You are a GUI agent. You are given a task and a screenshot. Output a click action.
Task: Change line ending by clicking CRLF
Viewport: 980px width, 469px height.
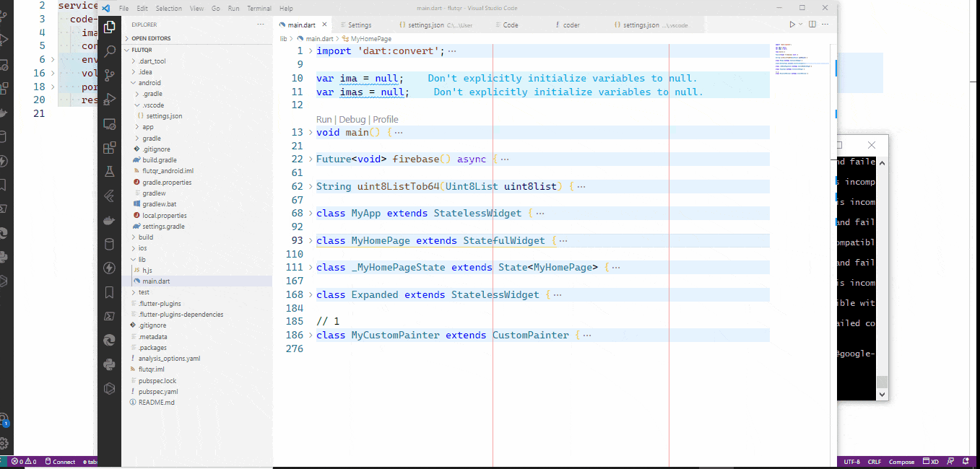[x=875, y=462]
